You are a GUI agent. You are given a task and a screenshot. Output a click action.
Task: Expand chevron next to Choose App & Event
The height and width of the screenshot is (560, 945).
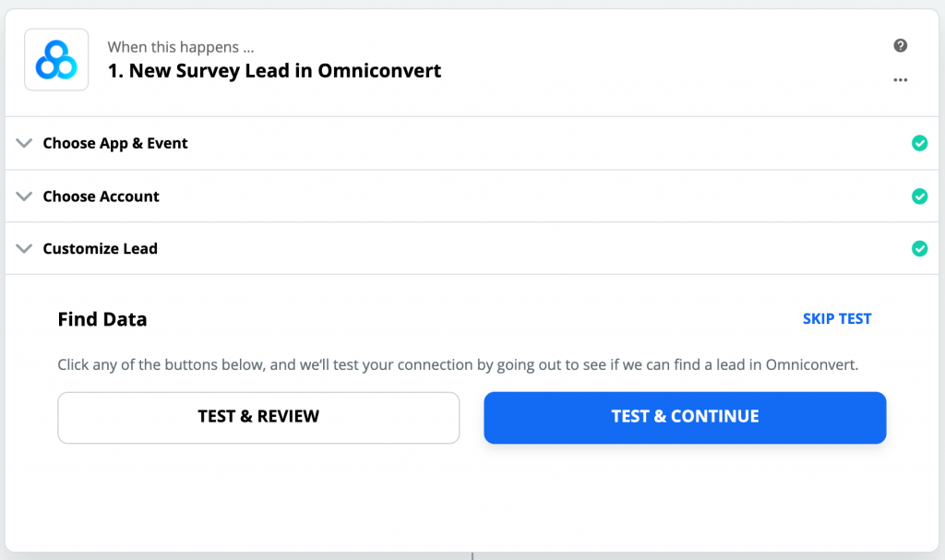(24, 143)
